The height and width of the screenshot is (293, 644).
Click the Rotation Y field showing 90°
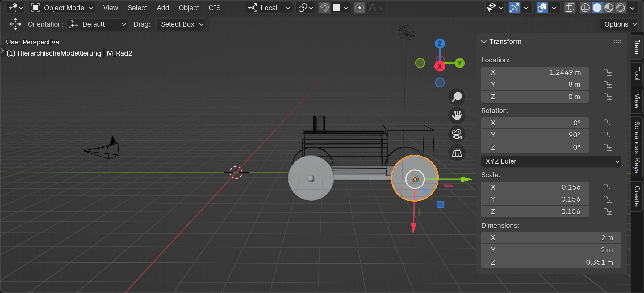click(x=535, y=135)
